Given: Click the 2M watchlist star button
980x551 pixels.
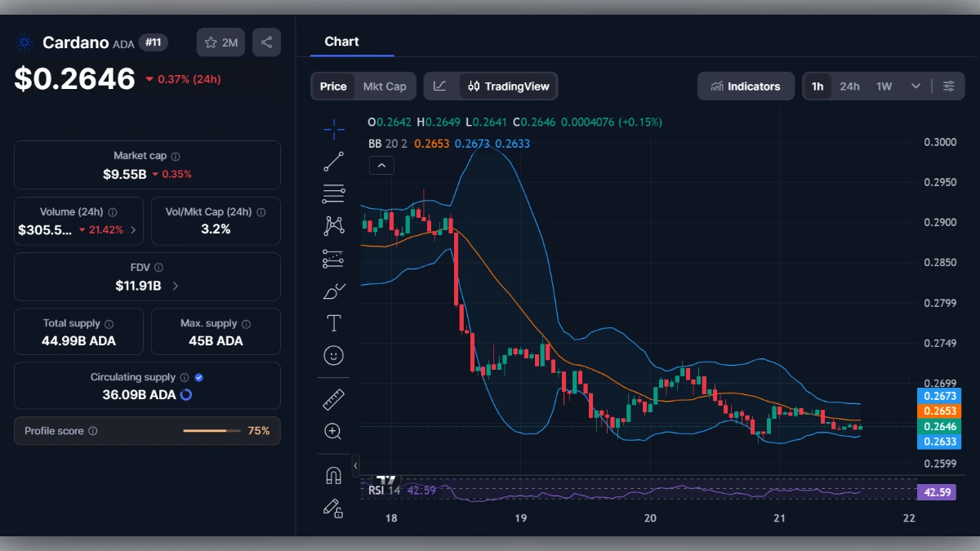Looking at the screenshot, I should click(x=220, y=42).
